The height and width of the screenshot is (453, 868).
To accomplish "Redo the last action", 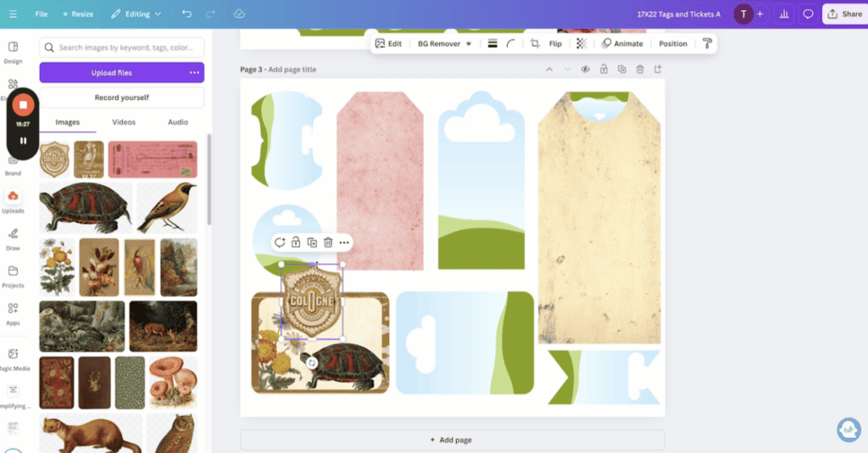I will pos(210,14).
